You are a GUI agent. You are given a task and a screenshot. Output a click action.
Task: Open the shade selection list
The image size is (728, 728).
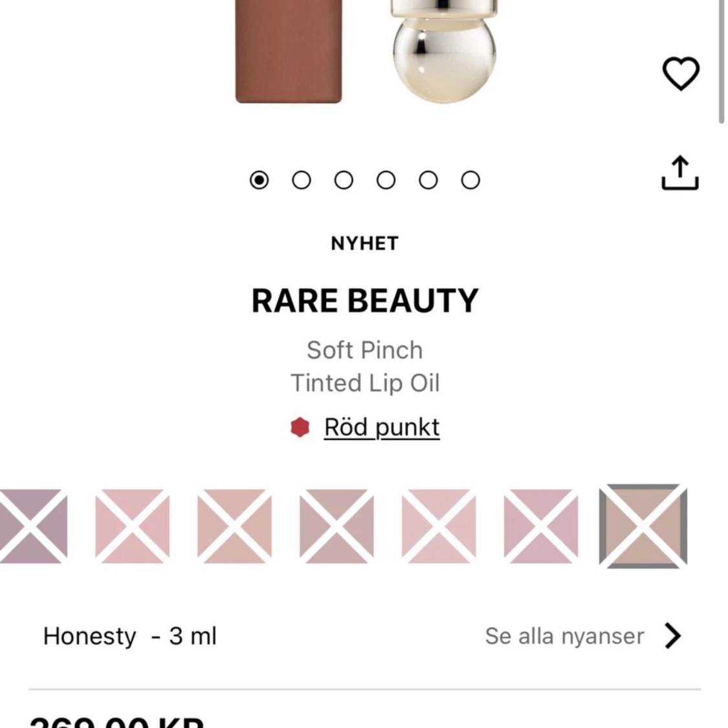(563, 636)
